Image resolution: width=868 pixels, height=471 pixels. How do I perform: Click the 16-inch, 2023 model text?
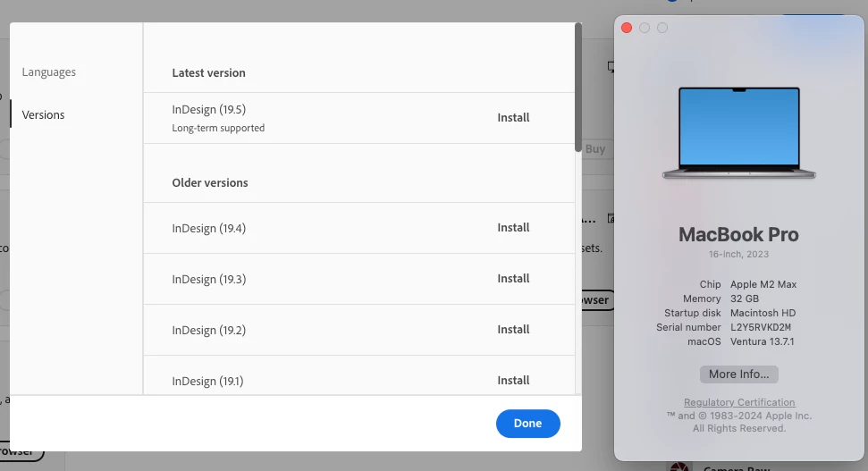coord(738,254)
